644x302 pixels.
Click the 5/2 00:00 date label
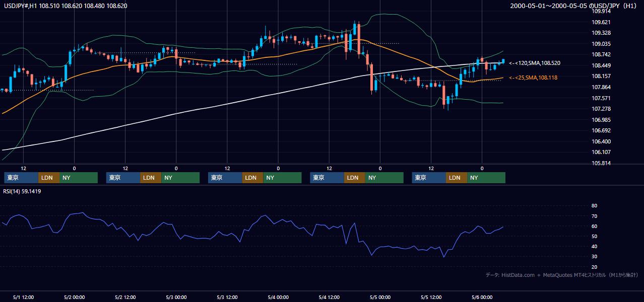pyautogui.click(x=74, y=297)
